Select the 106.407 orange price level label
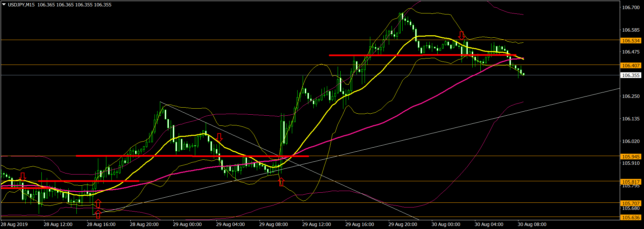This screenshot has width=644, height=229. (x=631, y=66)
